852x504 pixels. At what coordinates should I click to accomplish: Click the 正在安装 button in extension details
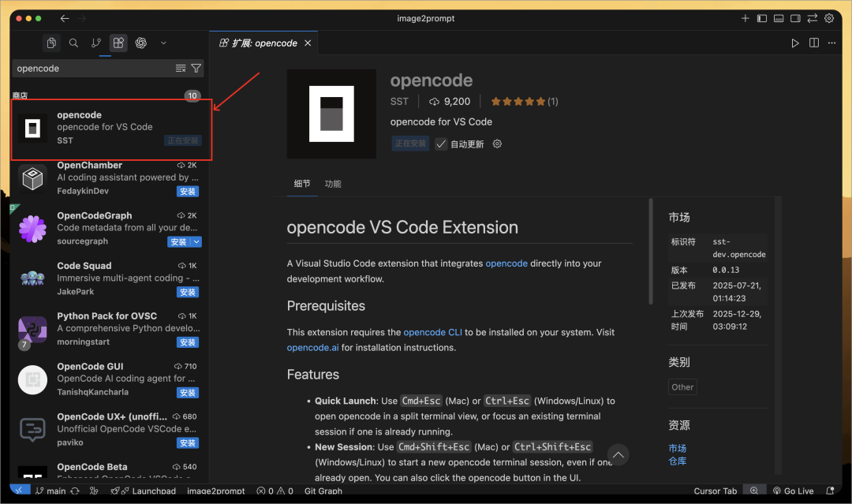click(x=411, y=144)
